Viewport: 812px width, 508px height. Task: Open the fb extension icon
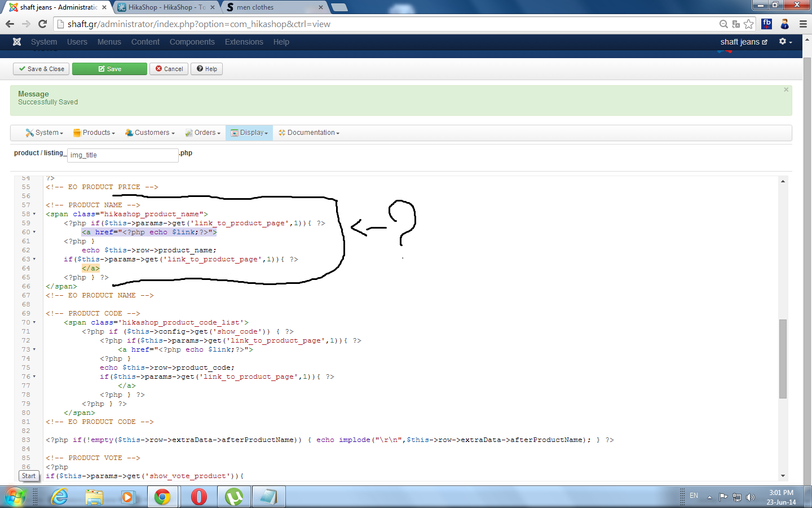click(x=766, y=24)
